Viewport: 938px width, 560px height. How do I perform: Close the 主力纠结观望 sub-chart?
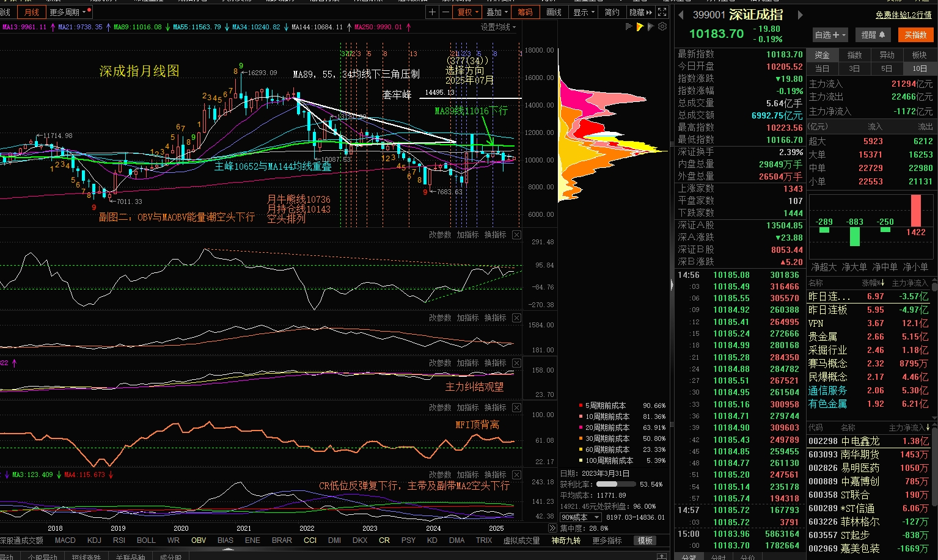click(x=516, y=363)
